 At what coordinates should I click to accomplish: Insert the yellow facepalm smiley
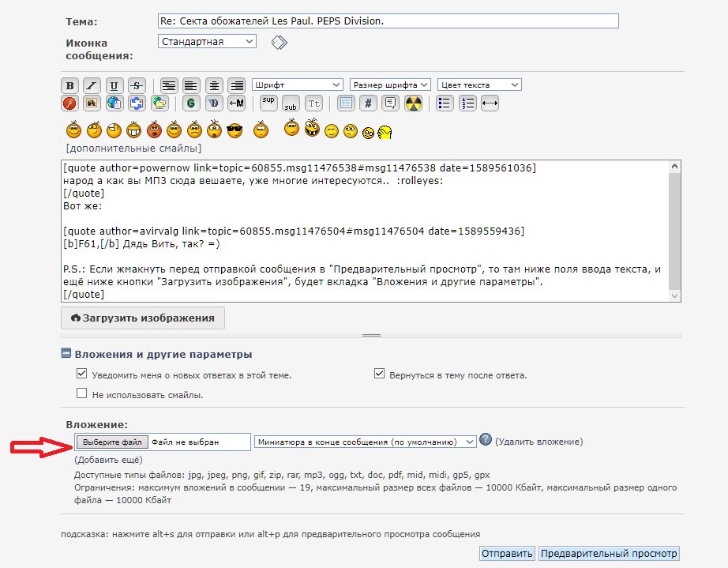[385, 133]
